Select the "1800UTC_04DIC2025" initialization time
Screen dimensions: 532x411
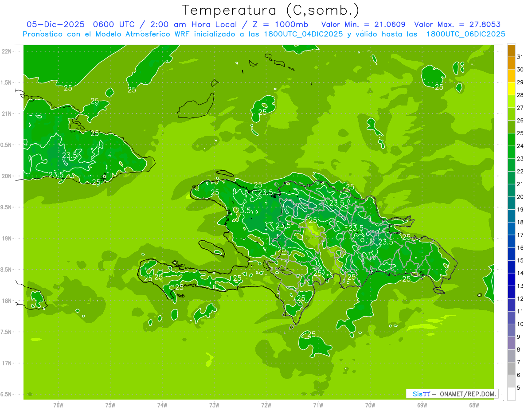pyautogui.click(x=300, y=34)
